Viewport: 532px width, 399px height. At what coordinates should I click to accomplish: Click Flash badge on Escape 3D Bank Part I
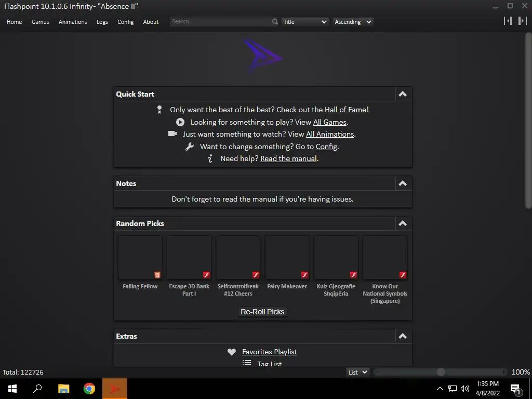tap(206, 275)
